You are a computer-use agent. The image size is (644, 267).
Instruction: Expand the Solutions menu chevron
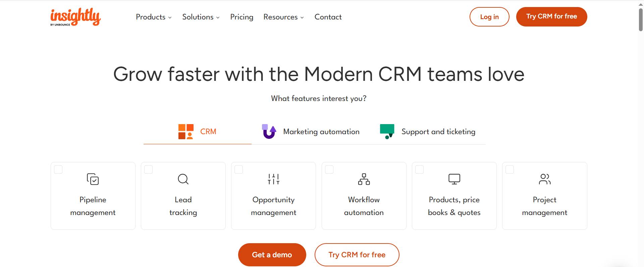pos(218,18)
